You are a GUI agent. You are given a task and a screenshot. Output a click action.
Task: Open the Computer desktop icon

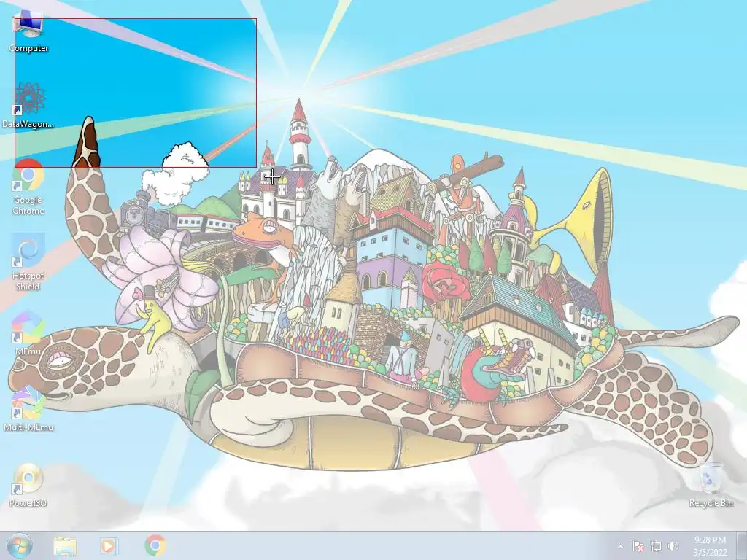click(28, 31)
